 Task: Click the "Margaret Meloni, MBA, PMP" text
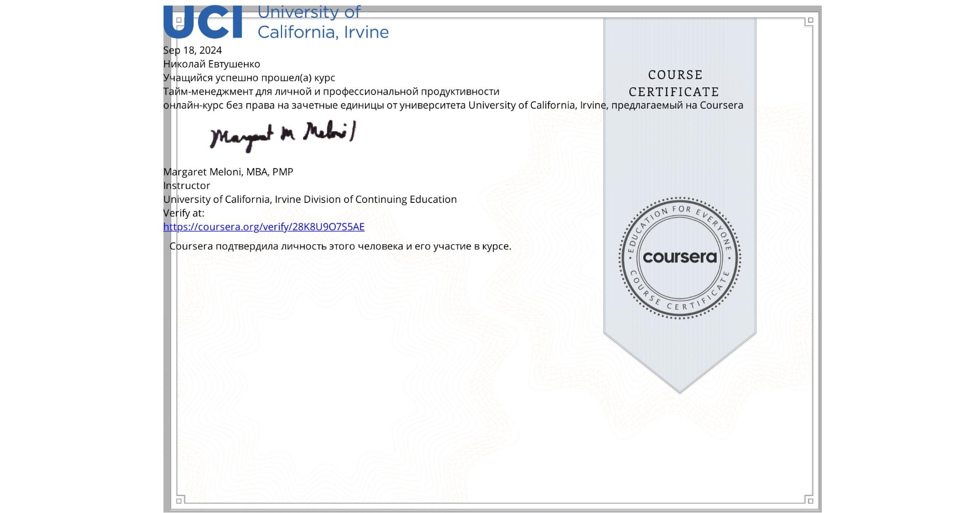(x=228, y=172)
